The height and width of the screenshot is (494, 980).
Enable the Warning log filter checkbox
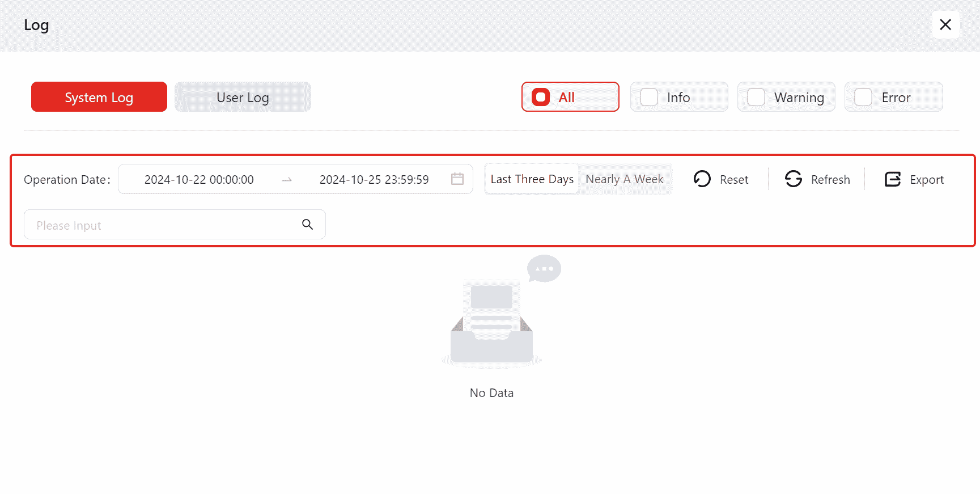point(756,98)
